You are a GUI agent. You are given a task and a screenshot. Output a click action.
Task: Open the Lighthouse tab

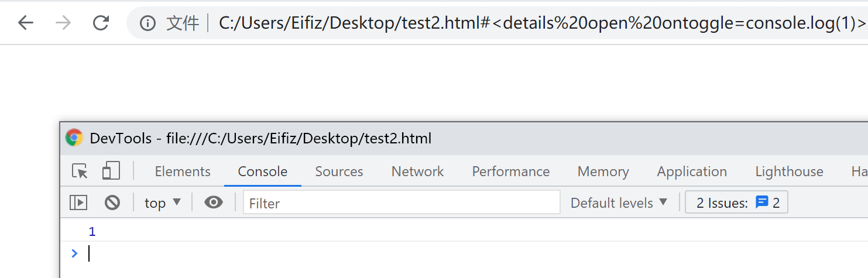[789, 171]
